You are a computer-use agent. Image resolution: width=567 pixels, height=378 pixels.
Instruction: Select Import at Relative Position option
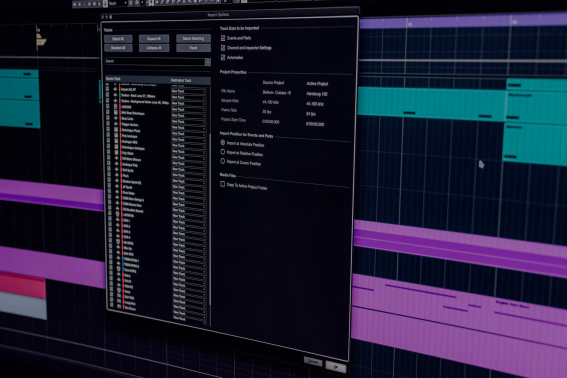click(x=223, y=152)
